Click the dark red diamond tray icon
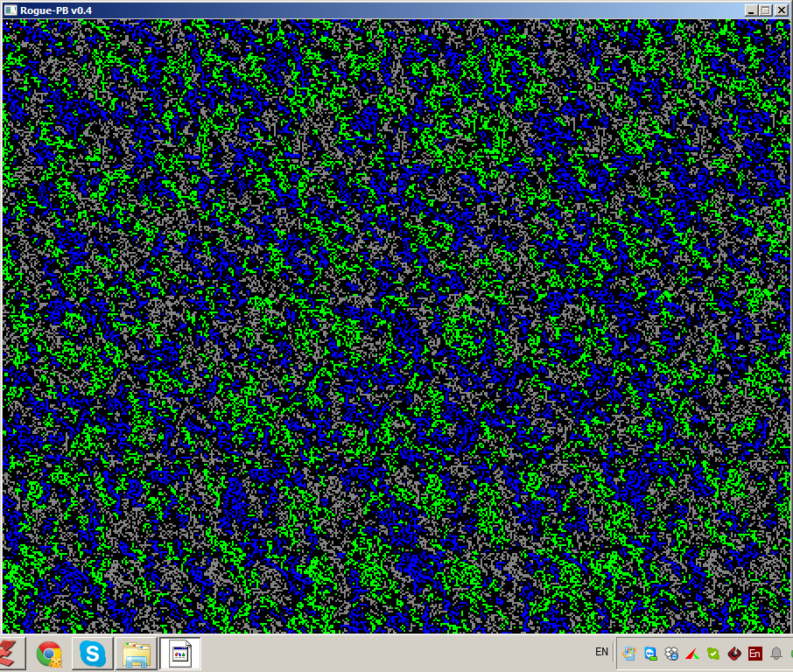 pyautogui.click(x=734, y=653)
